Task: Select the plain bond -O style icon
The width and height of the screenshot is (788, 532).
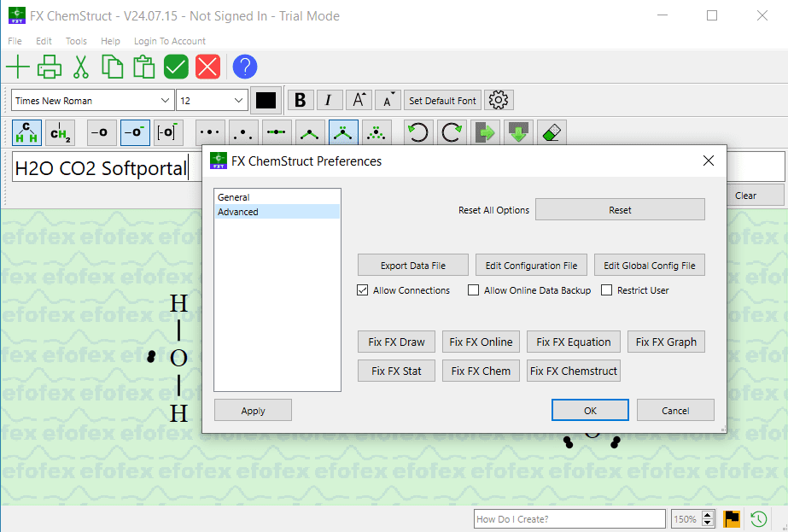Action: pos(102,132)
